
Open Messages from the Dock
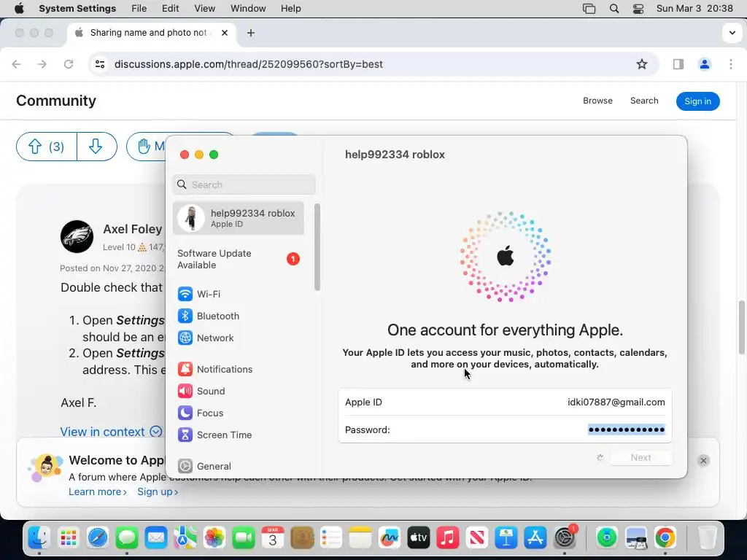[x=127, y=538]
